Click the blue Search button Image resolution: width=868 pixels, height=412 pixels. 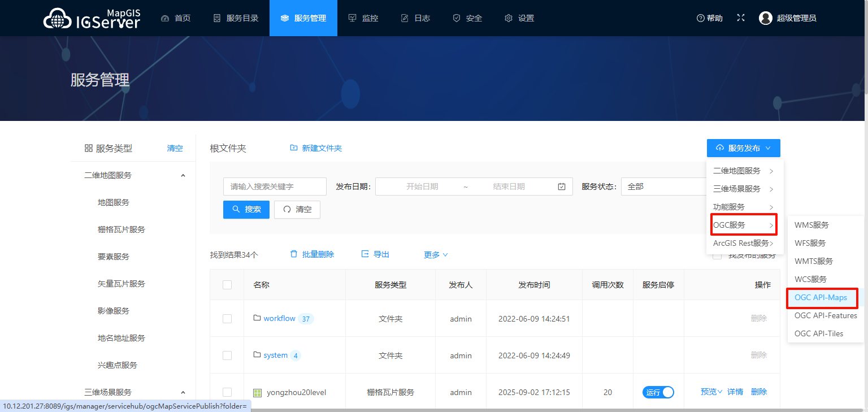click(246, 209)
